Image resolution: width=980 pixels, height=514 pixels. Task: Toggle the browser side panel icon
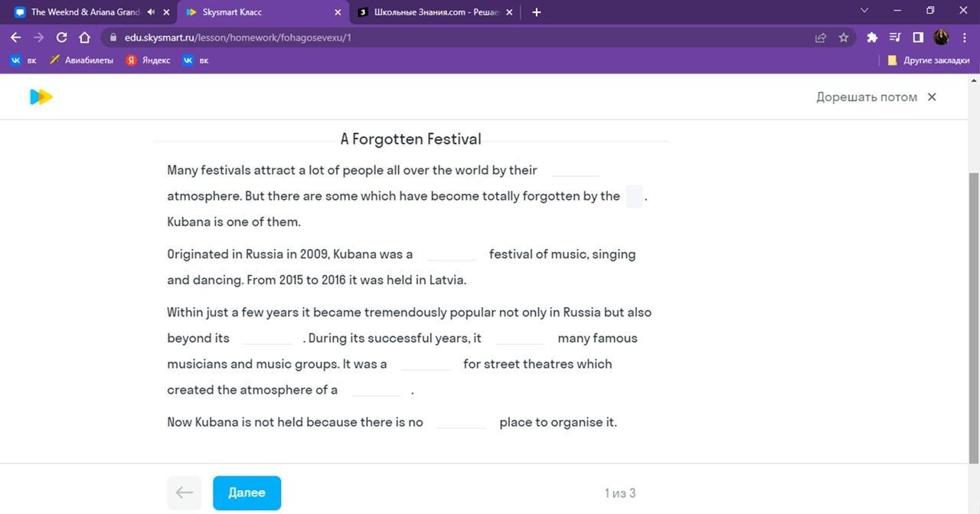point(917,37)
